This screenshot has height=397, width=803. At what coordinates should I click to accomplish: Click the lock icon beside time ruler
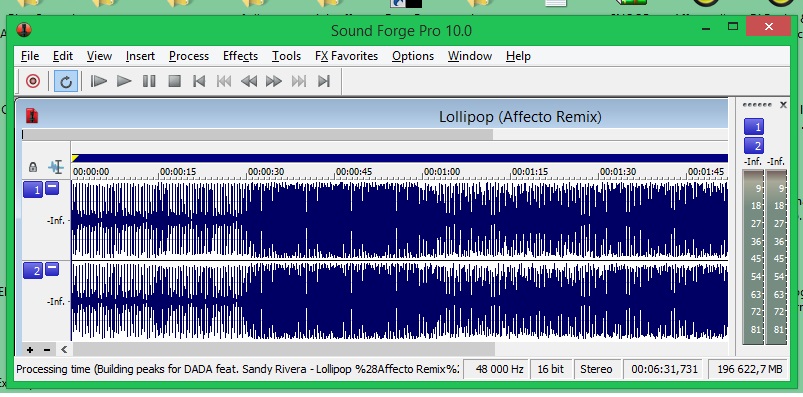click(33, 167)
